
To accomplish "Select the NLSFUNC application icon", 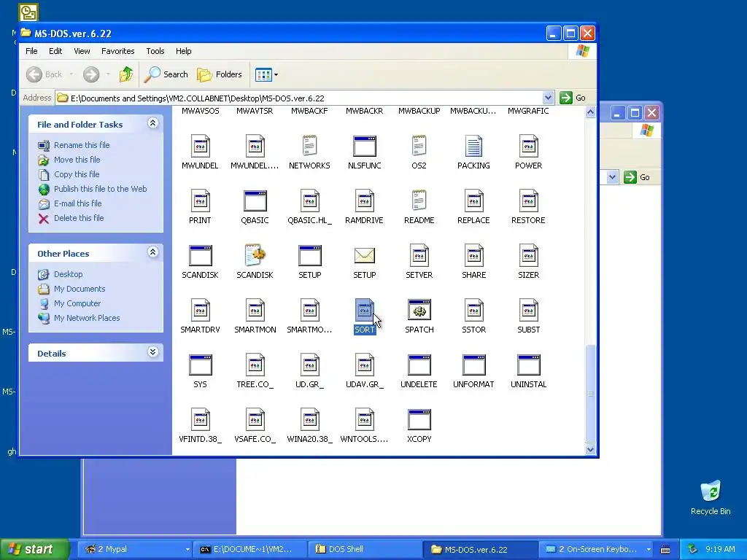I will click(x=365, y=146).
